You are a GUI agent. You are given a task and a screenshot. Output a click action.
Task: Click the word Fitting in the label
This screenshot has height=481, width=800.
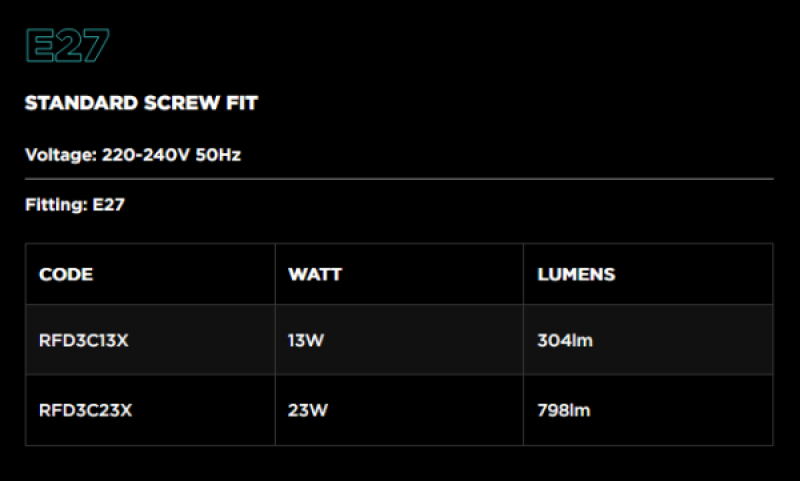(56, 205)
